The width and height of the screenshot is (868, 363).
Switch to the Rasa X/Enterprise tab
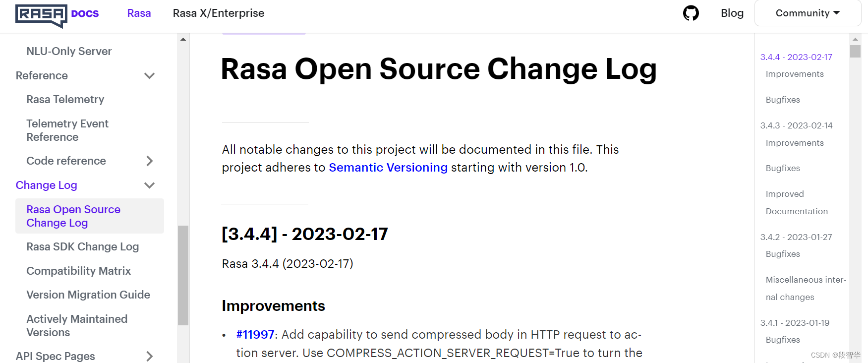tap(218, 13)
